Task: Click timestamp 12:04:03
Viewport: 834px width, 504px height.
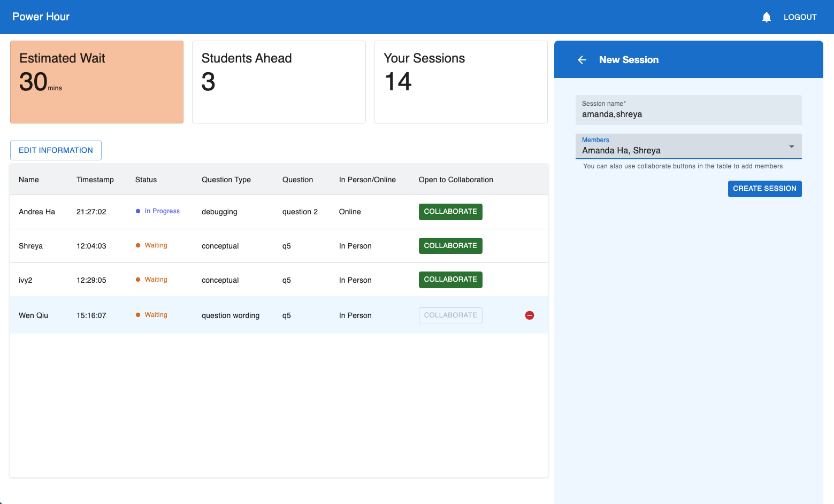Action: pos(91,246)
